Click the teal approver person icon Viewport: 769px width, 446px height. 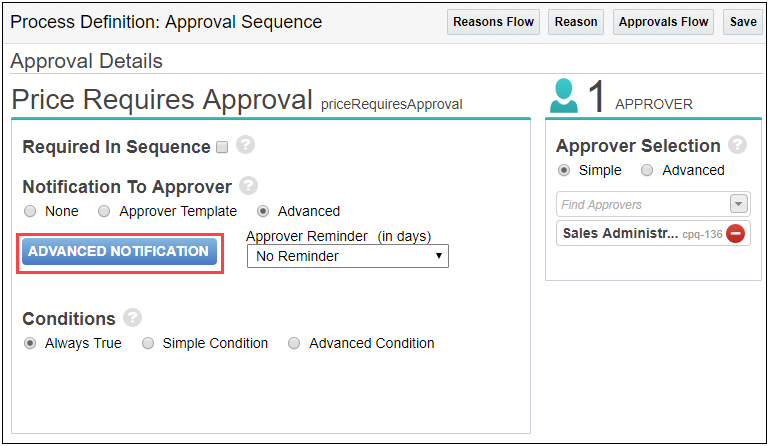pyautogui.click(x=564, y=97)
